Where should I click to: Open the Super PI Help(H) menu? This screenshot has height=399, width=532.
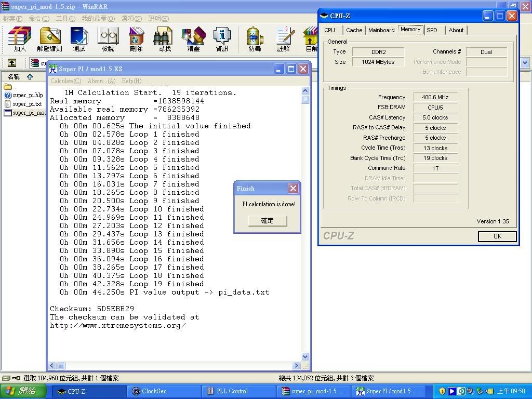coord(131,81)
